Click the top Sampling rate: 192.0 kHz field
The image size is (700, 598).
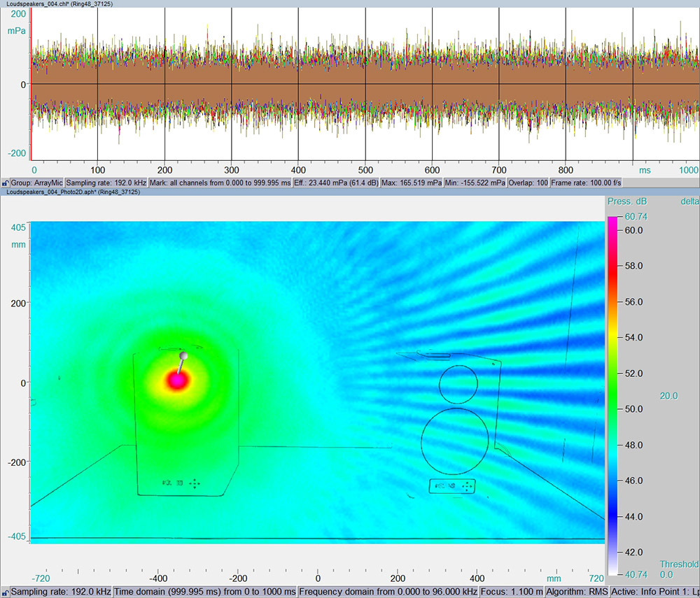tap(106, 183)
